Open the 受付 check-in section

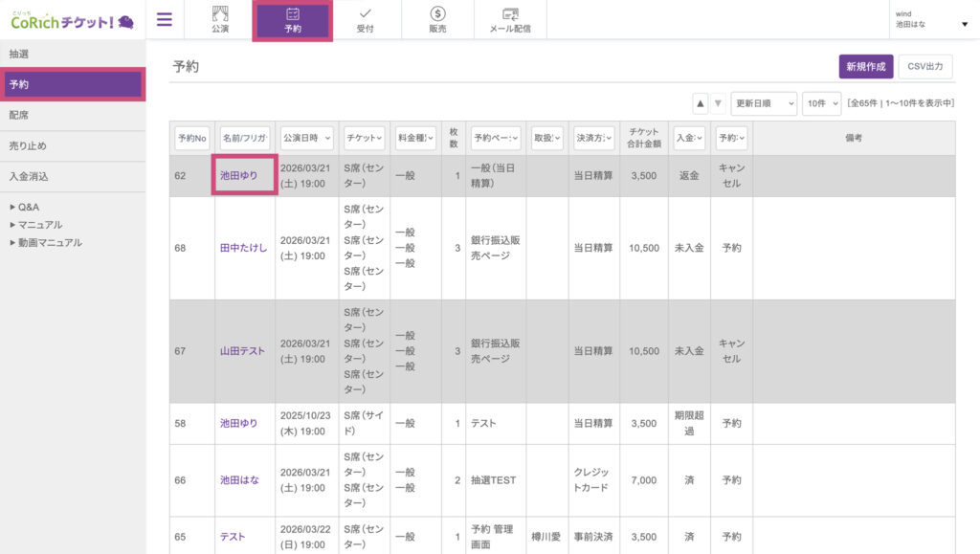365,20
